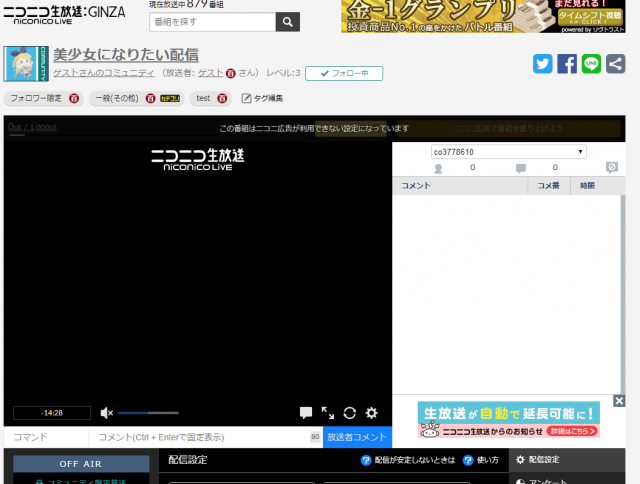Open the Niconico Live GINZA home logo
Viewport: 640px width, 484px height.
tap(64, 15)
